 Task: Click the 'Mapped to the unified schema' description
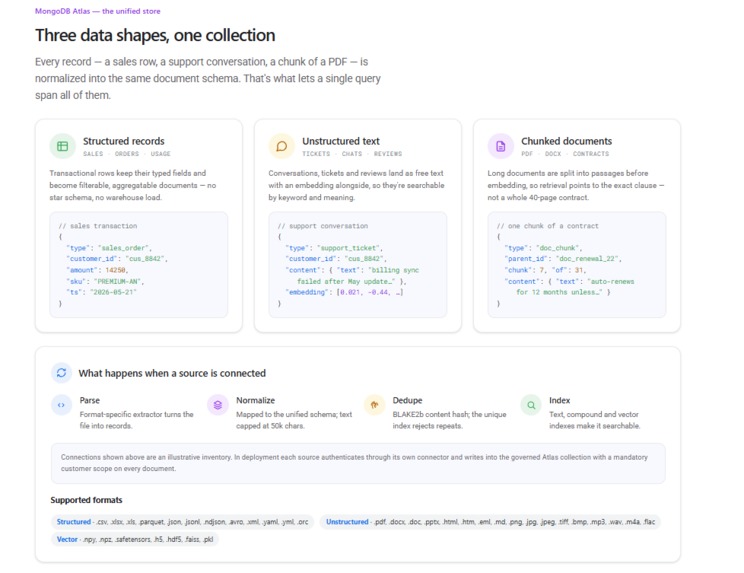(294, 420)
